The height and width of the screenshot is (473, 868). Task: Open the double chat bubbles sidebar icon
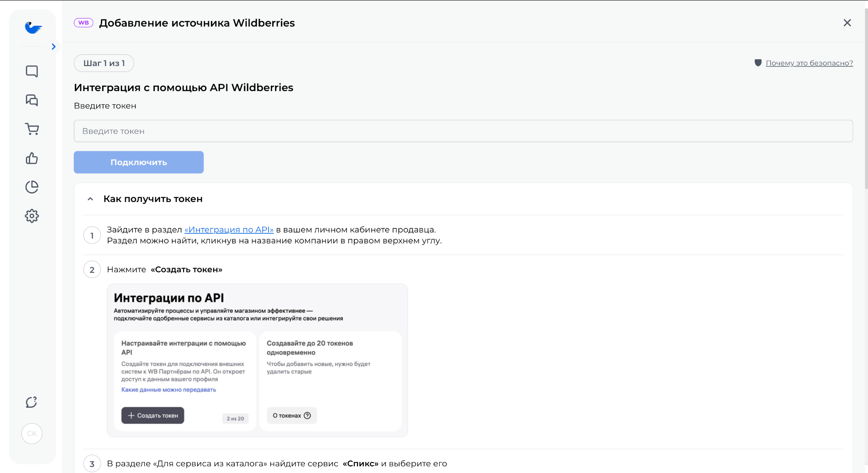(x=32, y=100)
